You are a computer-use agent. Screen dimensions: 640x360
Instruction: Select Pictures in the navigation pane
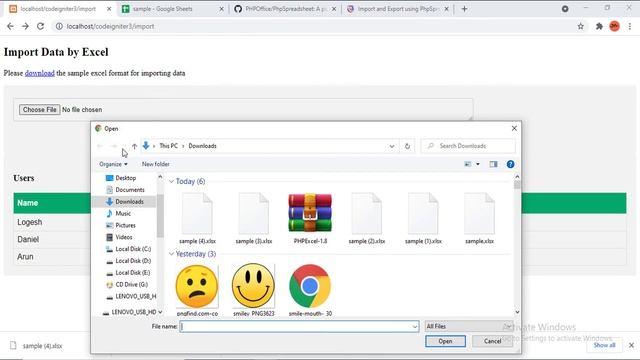point(125,225)
